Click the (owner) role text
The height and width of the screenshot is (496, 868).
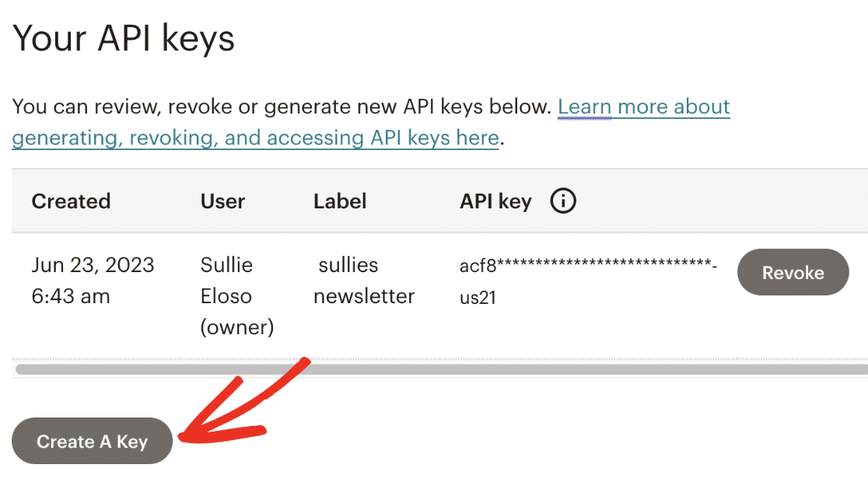pyautogui.click(x=237, y=327)
